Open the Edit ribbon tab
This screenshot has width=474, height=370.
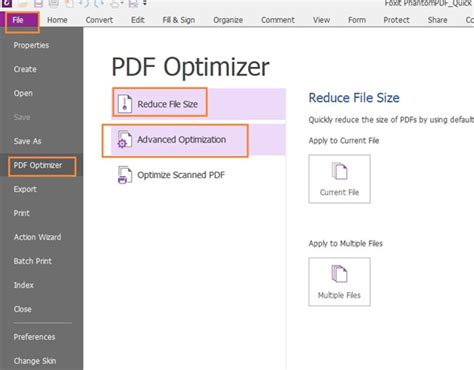click(x=138, y=20)
